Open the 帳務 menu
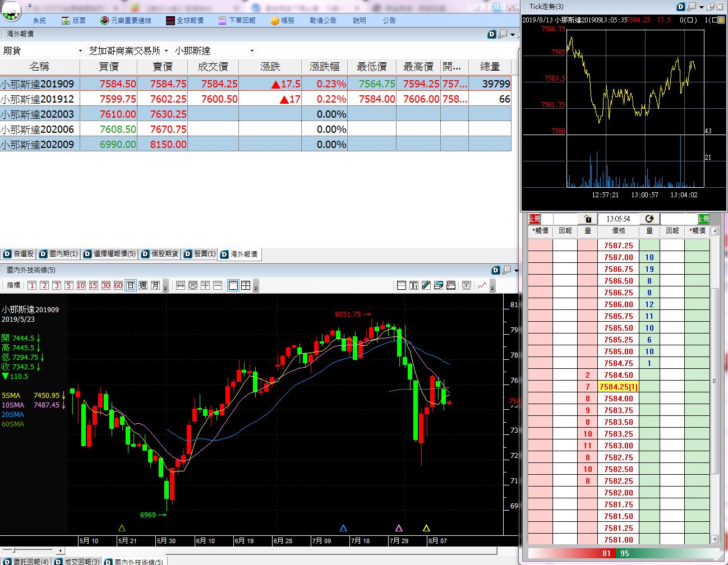This screenshot has width=728, height=565. tap(282, 20)
